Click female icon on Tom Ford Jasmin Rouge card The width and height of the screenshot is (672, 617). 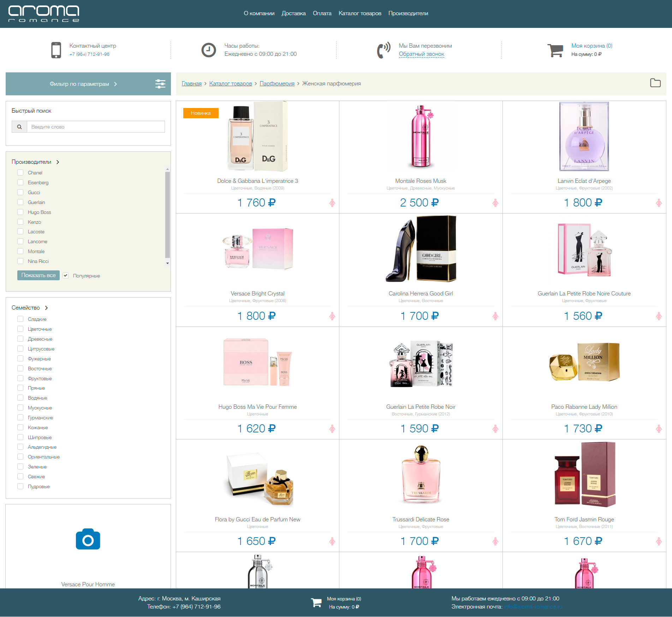(659, 541)
